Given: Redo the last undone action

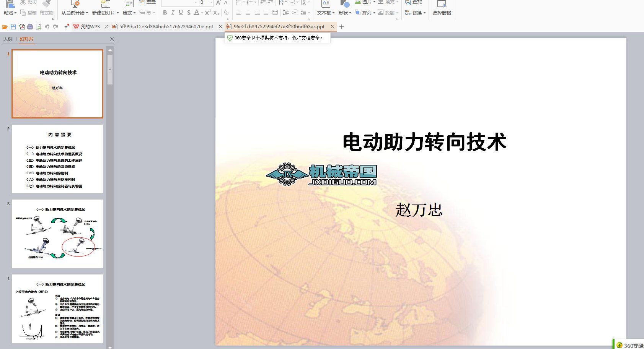Looking at the screenshot, I should point(55,27).
